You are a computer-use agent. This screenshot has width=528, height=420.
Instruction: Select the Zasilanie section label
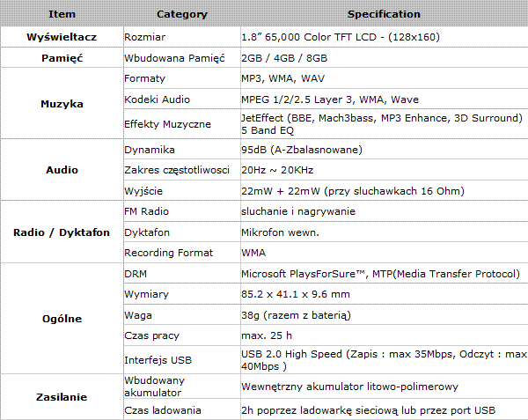click(62, 397)
